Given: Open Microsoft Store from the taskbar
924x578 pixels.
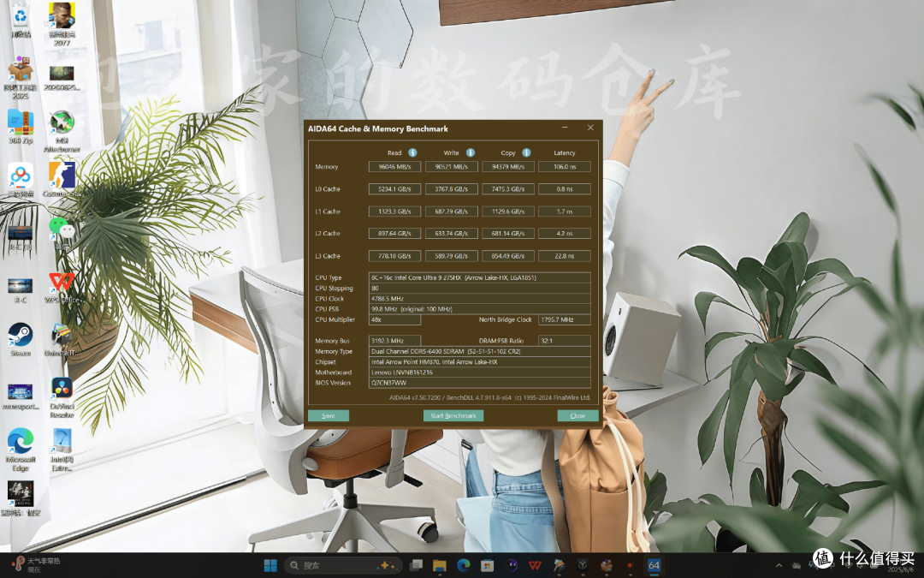Looking at the screenshot, I should [488, 566].
